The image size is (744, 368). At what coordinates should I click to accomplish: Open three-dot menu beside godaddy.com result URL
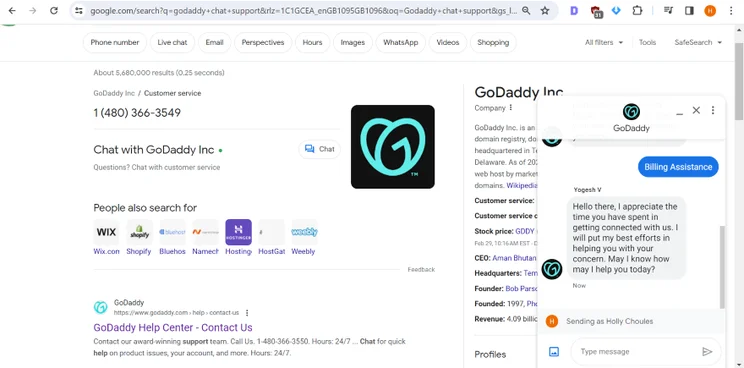click(247, 313)
